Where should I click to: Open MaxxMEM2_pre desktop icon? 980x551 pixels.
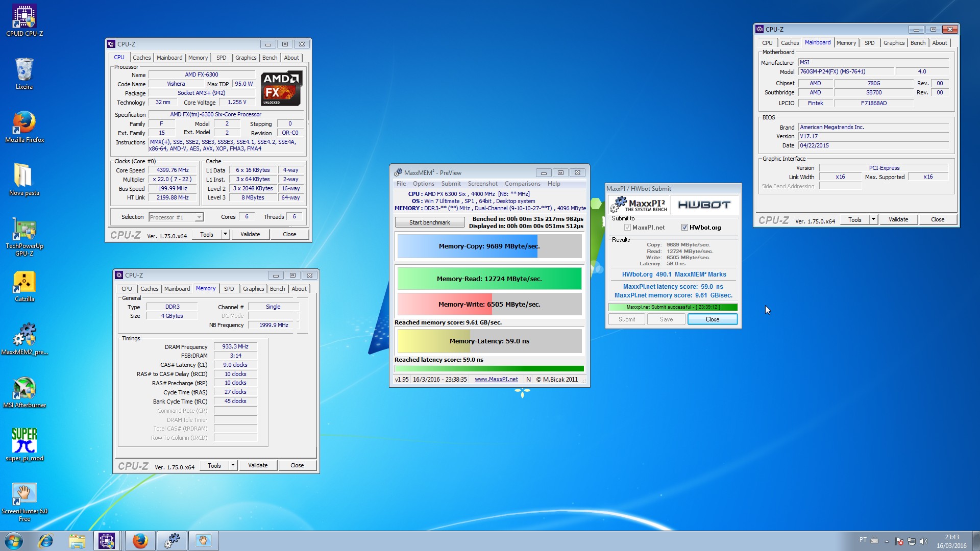pos(24,339)
